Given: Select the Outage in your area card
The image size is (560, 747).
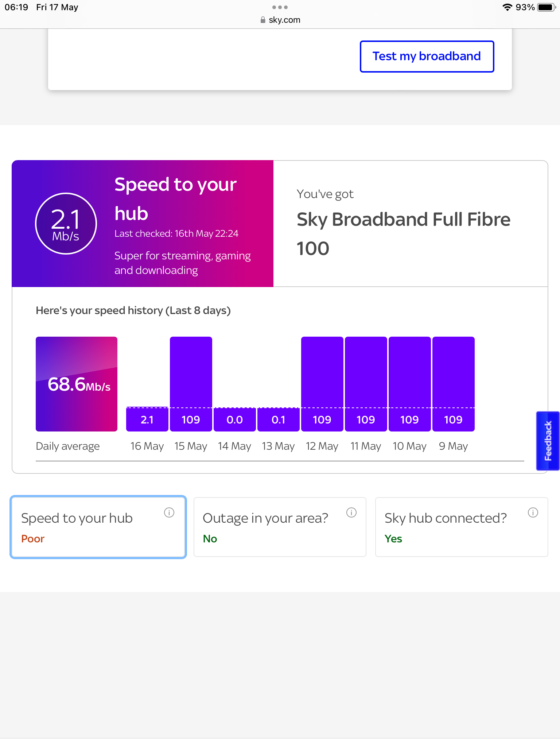Looking at the screenshot, I should pyautogui.click(x=280, y=527).
